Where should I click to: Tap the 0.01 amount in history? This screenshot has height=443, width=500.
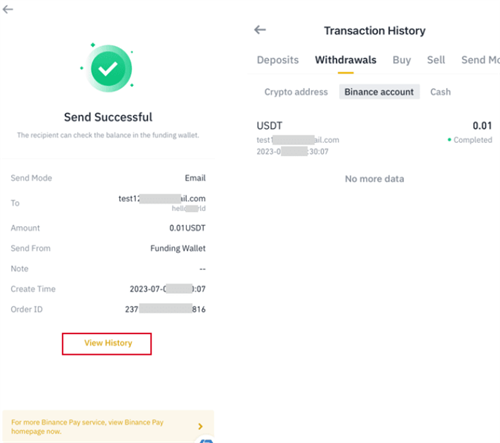(482, 126)
